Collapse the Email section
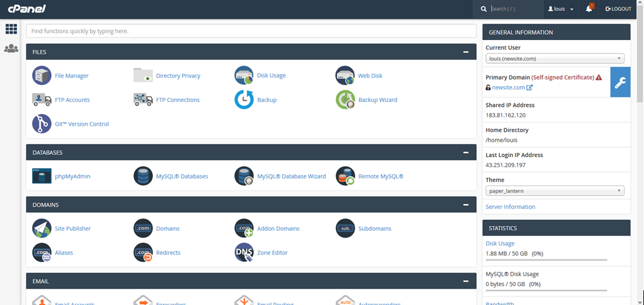644x305 pixels. coord(466,281)
